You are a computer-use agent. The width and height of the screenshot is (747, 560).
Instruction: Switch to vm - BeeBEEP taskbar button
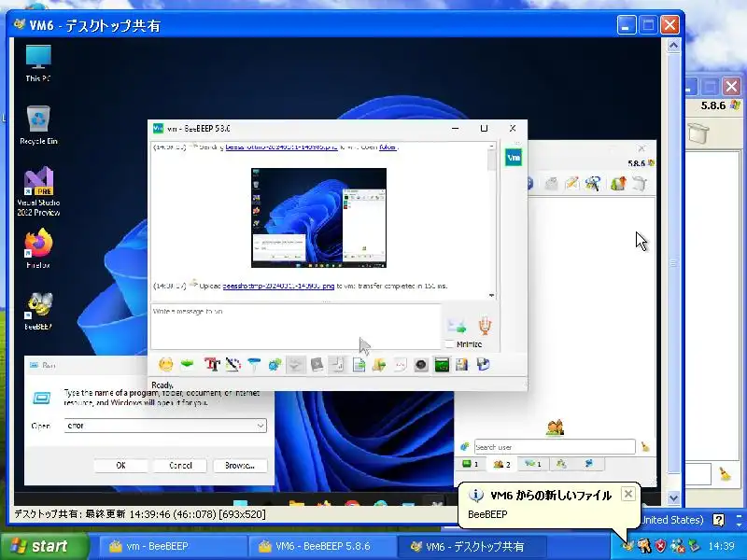173,546
